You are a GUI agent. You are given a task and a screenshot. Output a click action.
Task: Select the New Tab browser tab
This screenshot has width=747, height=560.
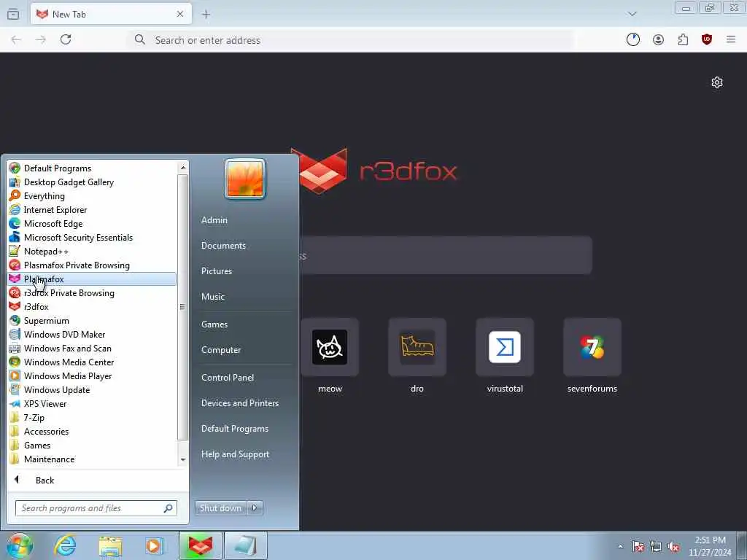click(111, 15)
